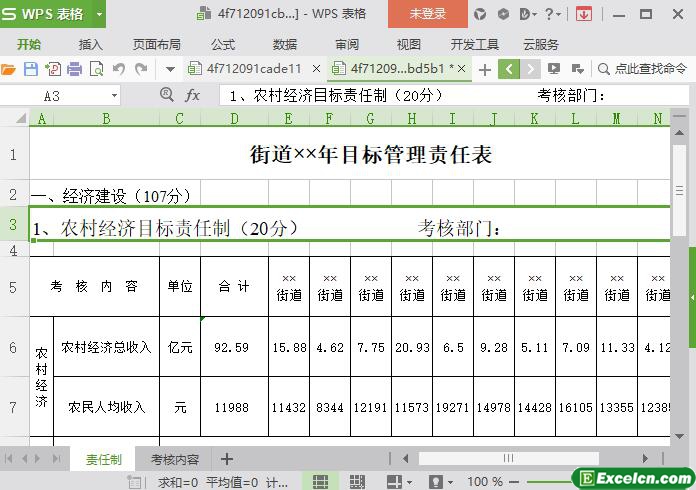Open the 公式 ribbon tab
The image size is (696, 490).
pos(223,44)
